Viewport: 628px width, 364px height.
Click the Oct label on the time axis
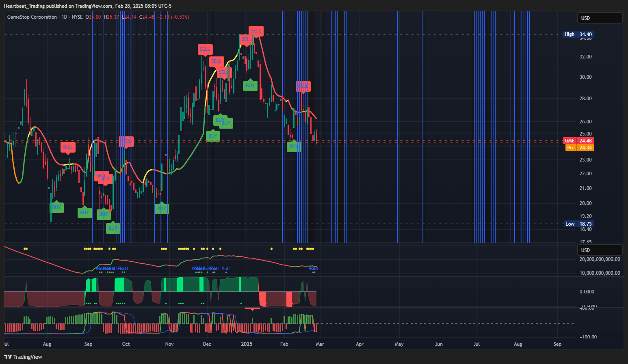pos(126,344)
